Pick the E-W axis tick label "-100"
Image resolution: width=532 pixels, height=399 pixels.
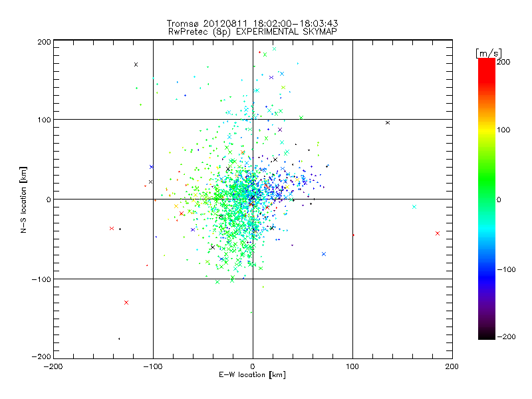[153, 366]
